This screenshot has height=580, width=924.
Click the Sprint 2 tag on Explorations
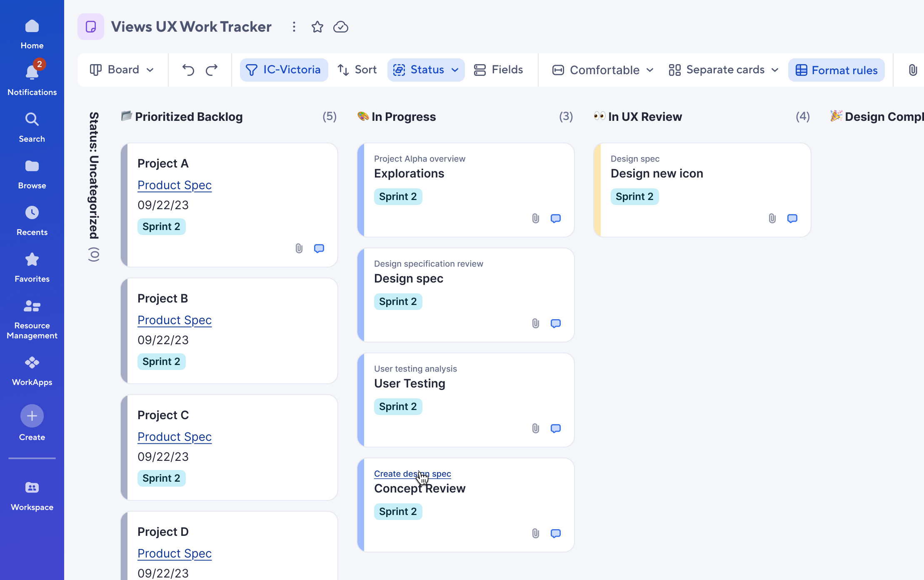coord(398,197)
